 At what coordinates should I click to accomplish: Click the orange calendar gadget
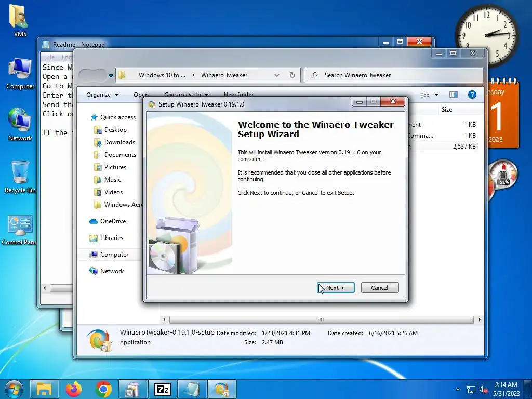[x=503, y=114]
